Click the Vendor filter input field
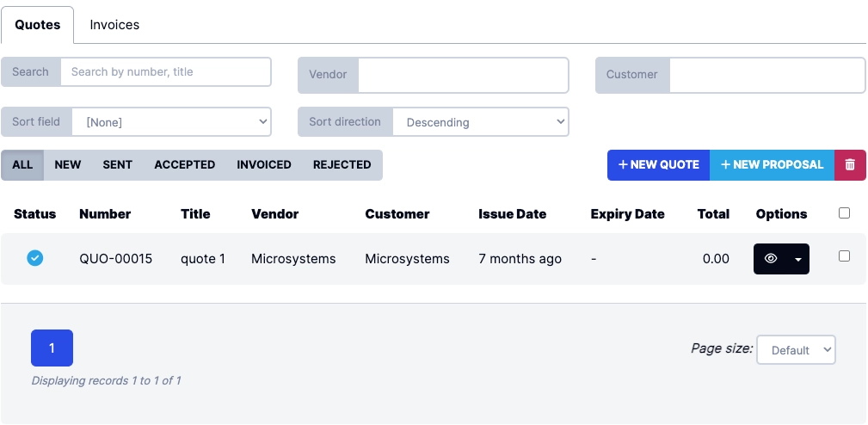This screenshot has width=868, height=425. [x=463, y=75]
